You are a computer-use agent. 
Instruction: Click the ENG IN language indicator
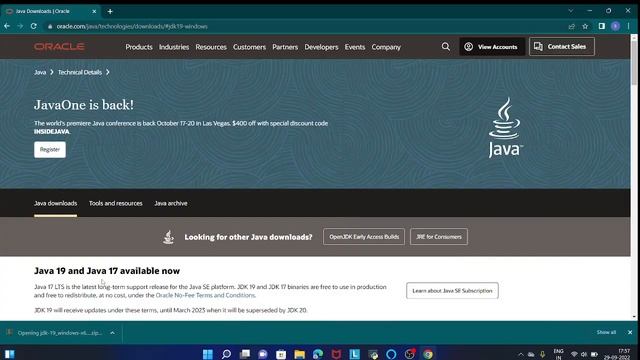[558, 354]
